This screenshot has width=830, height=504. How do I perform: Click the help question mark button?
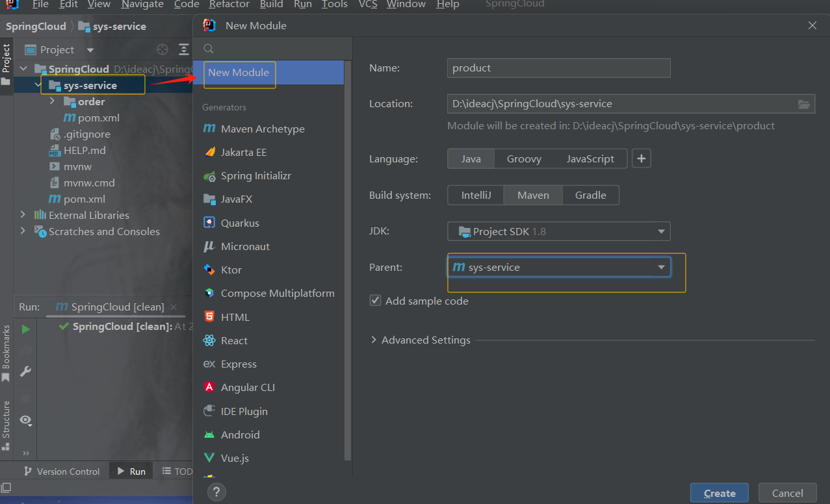pyautogui.click(x=216, y=492)
